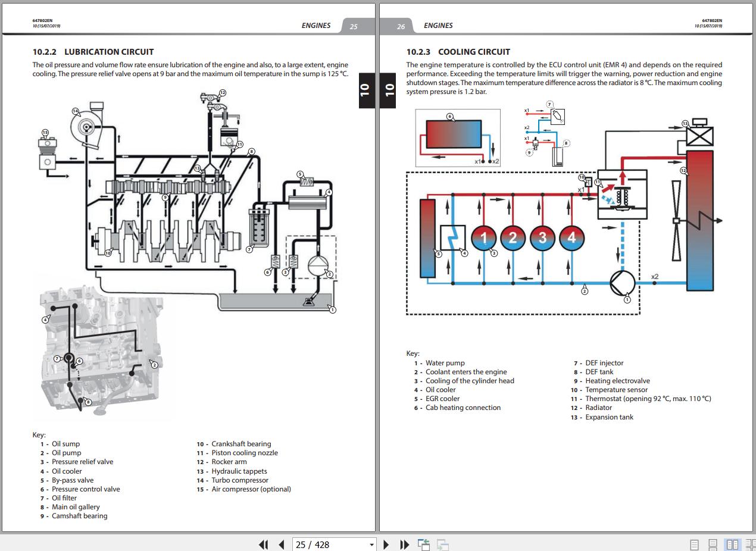Click the key entry 'Hydraulic tappets'
Screen dimensions: 756x551
pyautogui.click(x=239, y=471)
